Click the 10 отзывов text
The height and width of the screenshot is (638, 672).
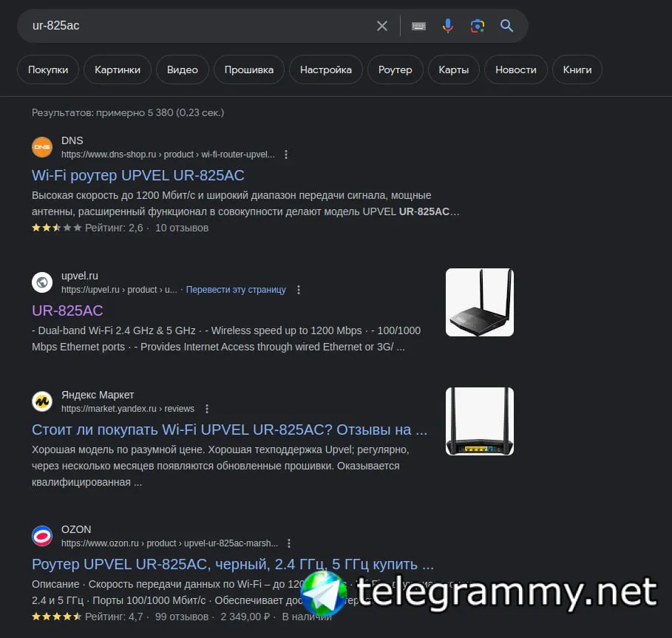coord(182,228)
